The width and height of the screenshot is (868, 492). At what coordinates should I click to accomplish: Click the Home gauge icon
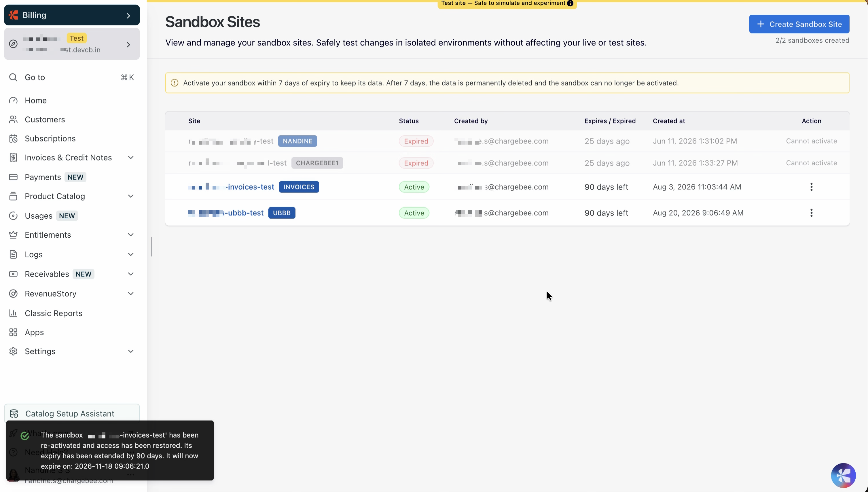click(13, 100)
